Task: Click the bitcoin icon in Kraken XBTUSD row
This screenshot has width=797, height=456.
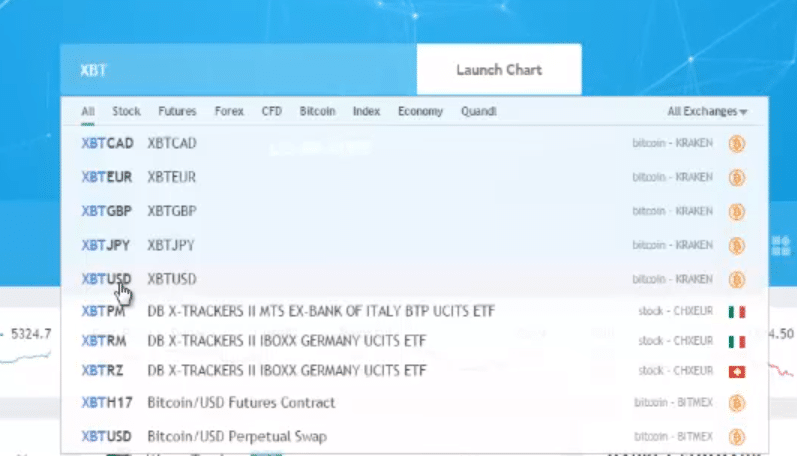Action: point(737,280)
